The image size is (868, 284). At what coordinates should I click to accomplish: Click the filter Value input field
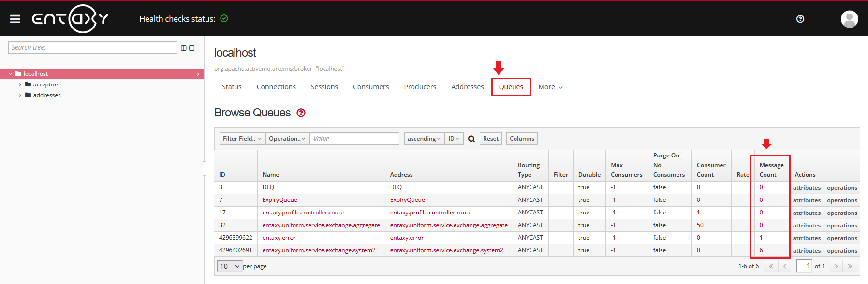[x=354, y=139]
